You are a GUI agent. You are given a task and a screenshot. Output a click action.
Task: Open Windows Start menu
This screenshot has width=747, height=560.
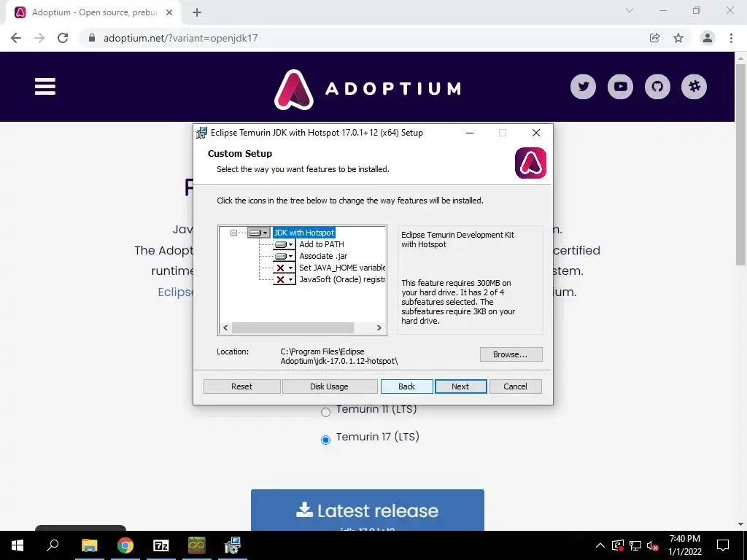tap(18, 545)
